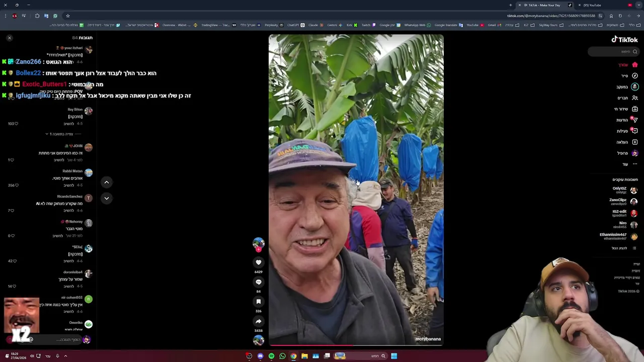Screen dimensions: 644x362
Task: Like the motybanana TikTok video
Action: tap(259, 262)
